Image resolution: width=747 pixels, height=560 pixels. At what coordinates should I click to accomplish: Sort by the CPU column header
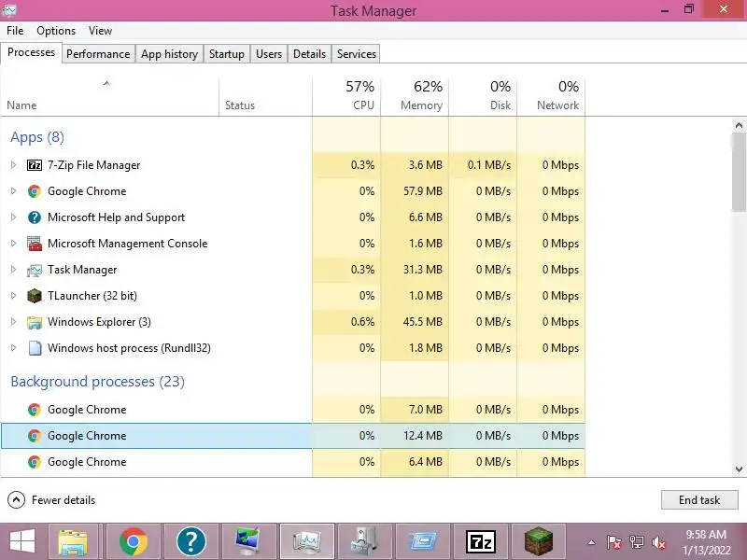[346, 97]
